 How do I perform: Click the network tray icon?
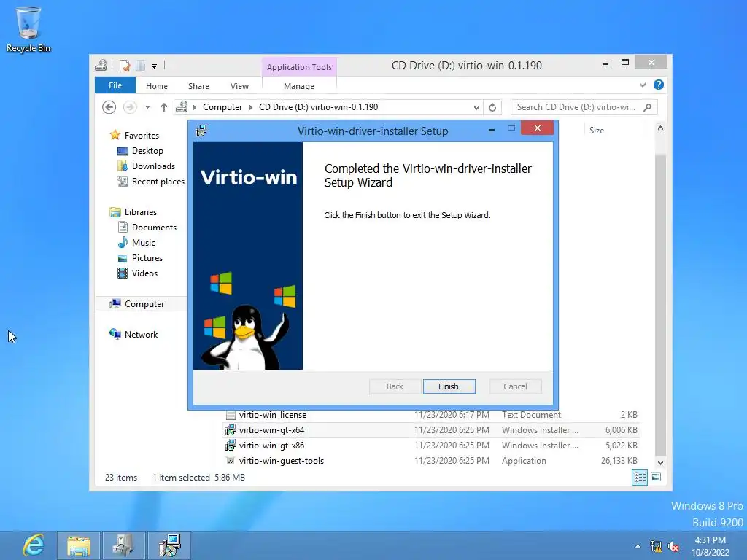[x=656, y=547]
